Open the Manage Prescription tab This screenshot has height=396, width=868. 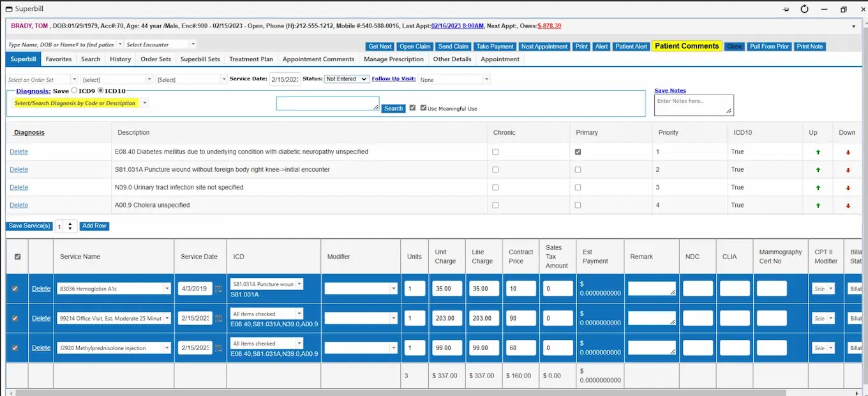(x=393, y=59)
